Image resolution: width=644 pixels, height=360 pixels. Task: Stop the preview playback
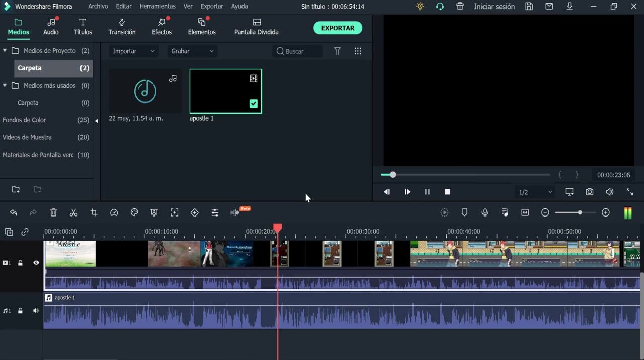[447, 192]
